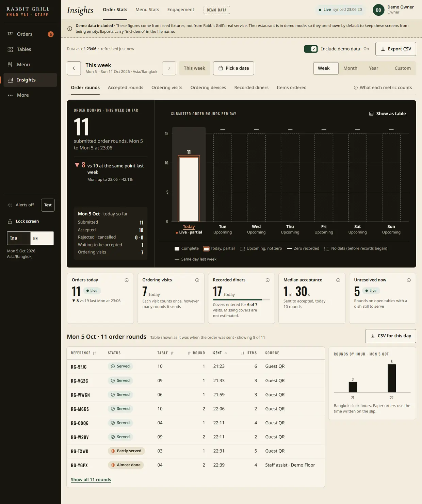This screenshot has width=422, height=504.
Task: Open the Menu cutlery icon
Action: tap(10, 65)
